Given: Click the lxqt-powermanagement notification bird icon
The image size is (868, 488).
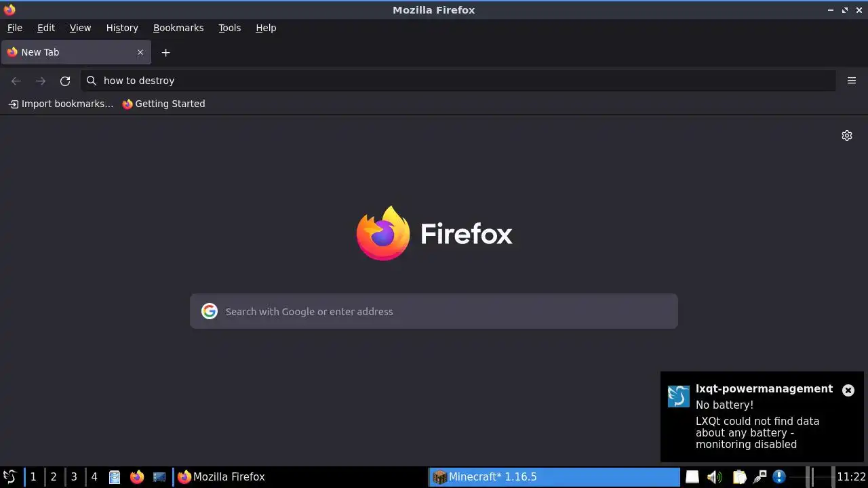Looking at the screenshot, I should tap(679, 396).
